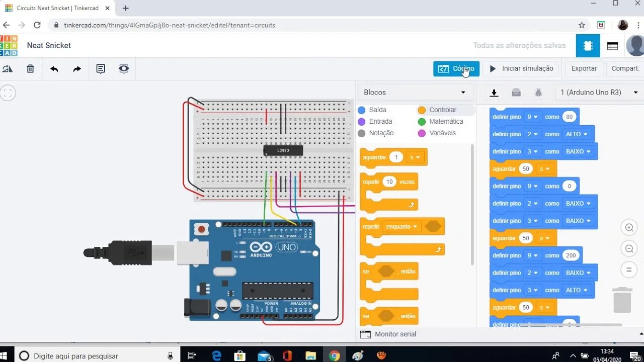Reset code blocks zoom
Viewport: 644px width, 362px height.
629,270
